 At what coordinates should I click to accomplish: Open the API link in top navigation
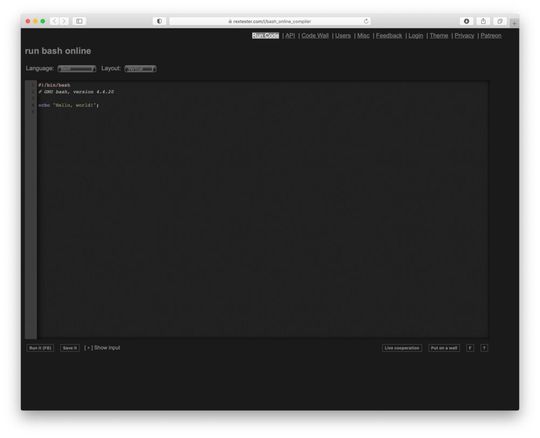point(290,35)
